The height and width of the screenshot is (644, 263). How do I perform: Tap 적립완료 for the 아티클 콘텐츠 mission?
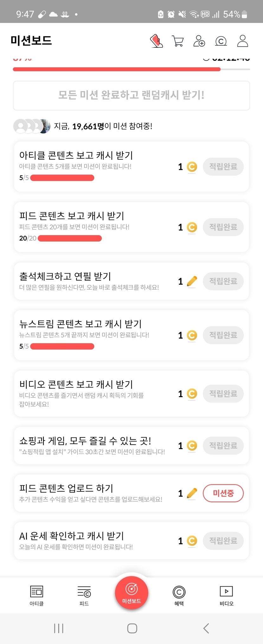point(223,166)
